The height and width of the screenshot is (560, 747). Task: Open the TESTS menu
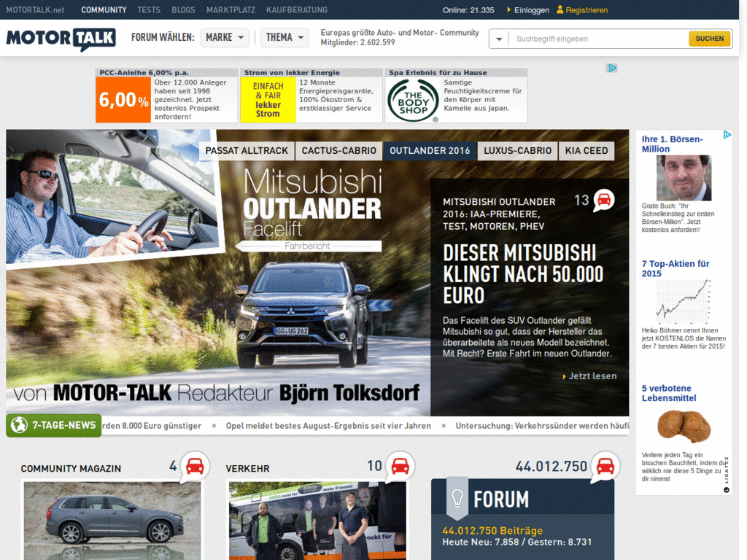click(x=149, y=9)
